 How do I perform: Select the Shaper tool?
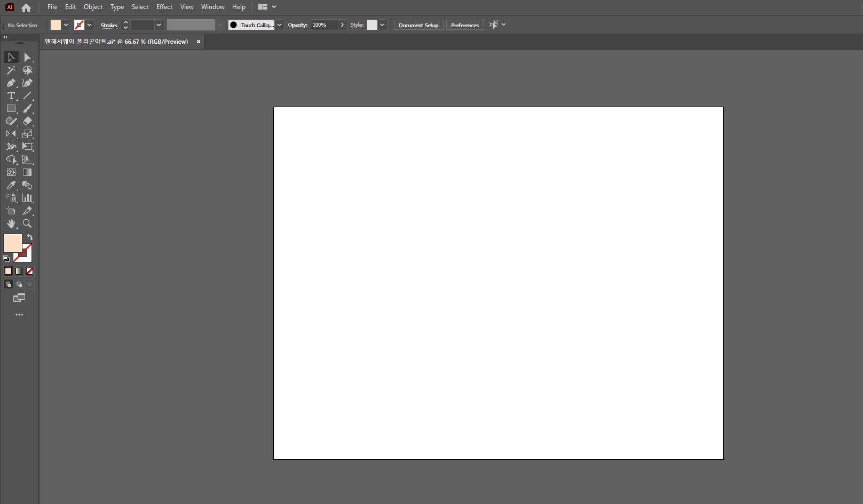[x=11, y=121]
